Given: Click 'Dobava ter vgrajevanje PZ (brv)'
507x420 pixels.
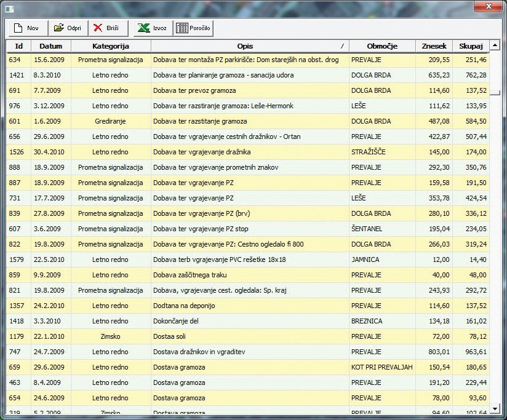Looking at the screenshot, I should pos(201,213).
